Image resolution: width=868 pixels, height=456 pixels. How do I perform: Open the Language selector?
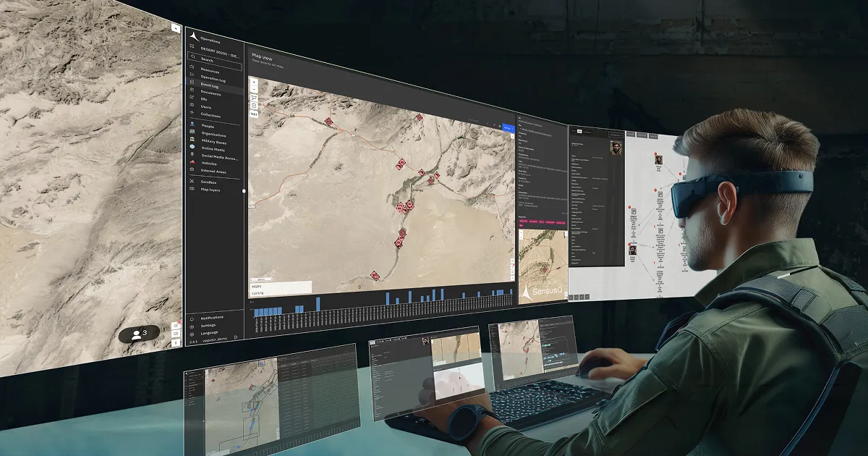[x=192, y=333]
